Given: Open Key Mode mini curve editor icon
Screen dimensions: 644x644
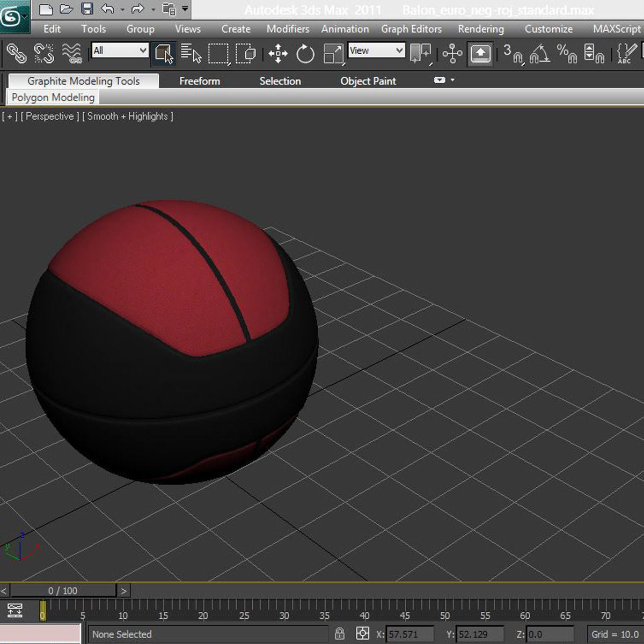Looking at the screenshot, I should click(15, 610).
